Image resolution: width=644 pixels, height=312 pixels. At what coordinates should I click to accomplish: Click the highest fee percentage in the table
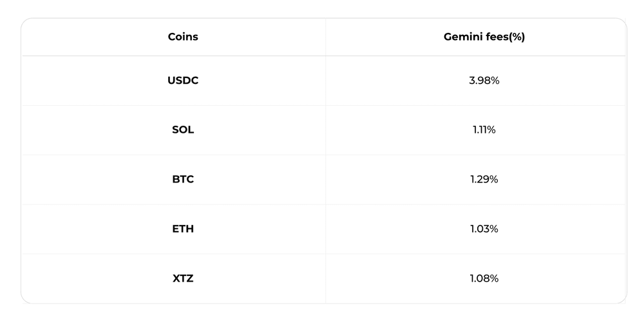click(x=484, y=81)
